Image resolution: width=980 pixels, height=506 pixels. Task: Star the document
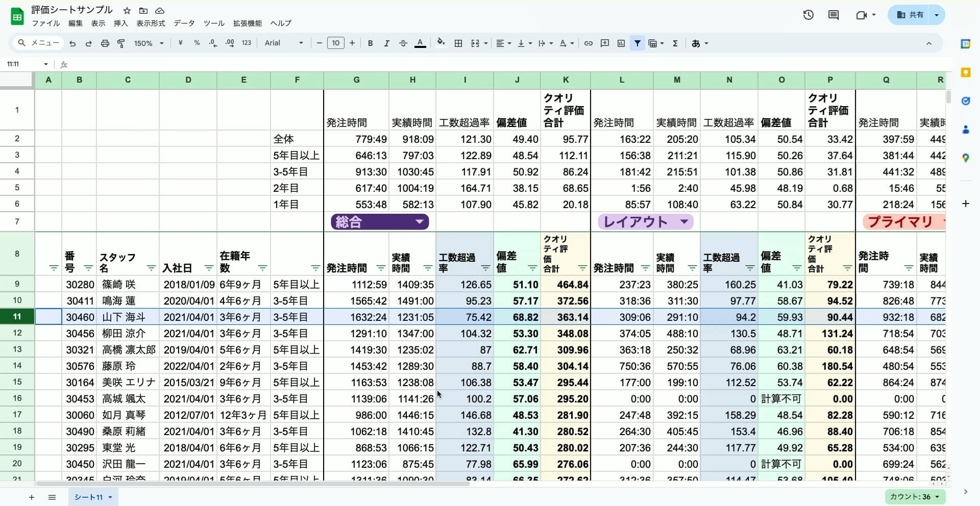pyautogui.click(x=127, y=11)
